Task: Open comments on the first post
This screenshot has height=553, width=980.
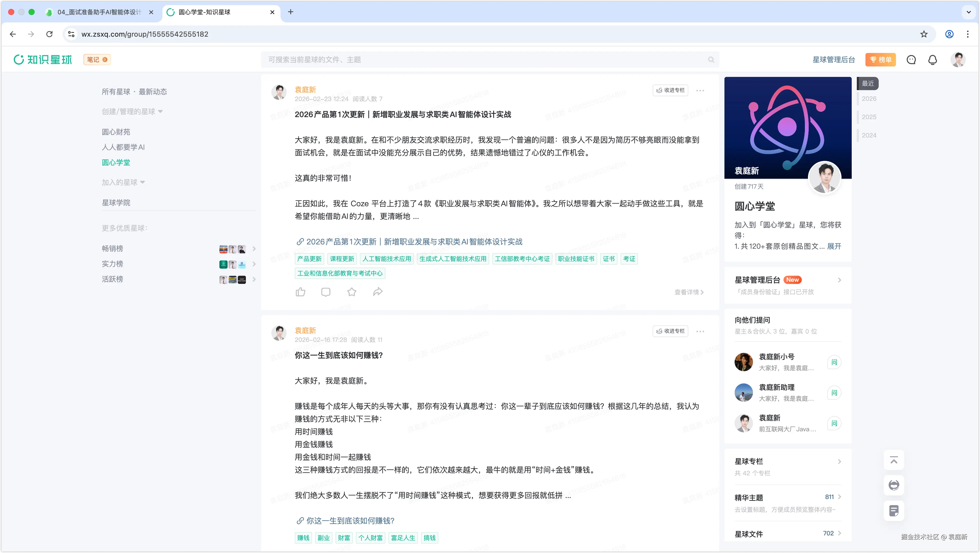Action: (326, 292)
